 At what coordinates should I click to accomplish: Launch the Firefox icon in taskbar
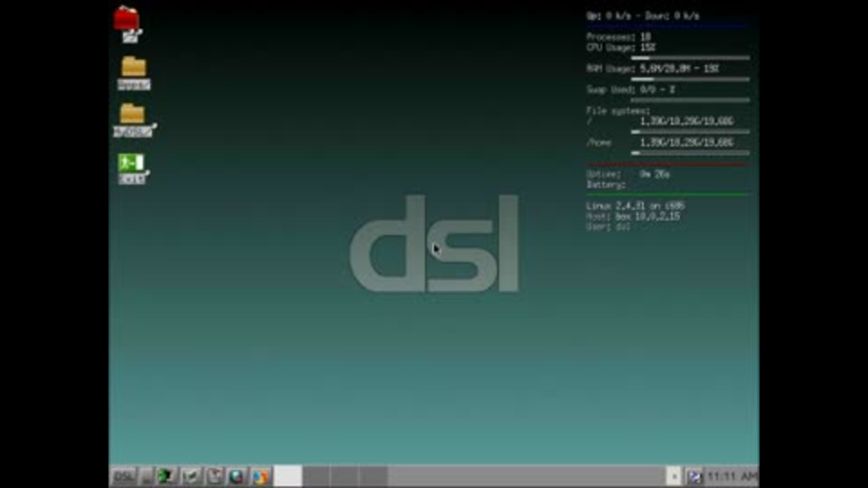pos(260,476)
